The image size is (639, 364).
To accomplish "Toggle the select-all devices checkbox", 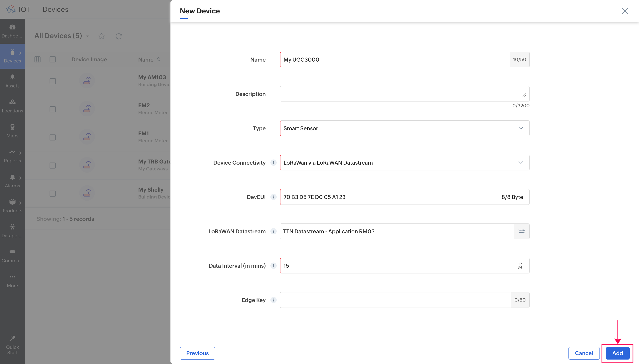I will point(52,59).
